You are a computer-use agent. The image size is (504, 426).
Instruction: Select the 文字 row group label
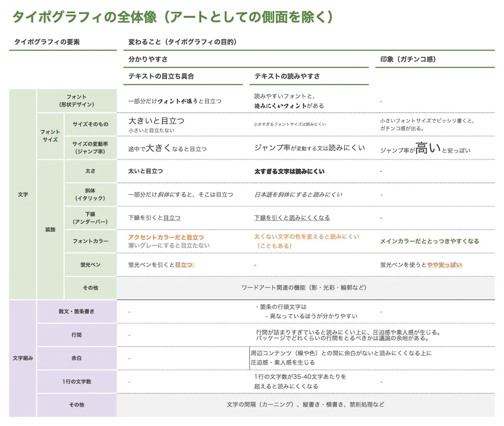[23, 195]
